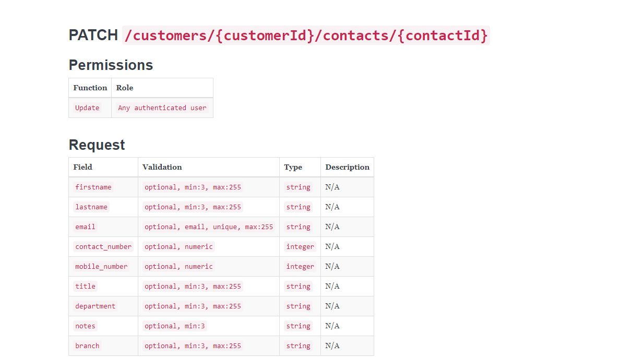Image resolution: width=644 pixels, height=357 pixels.
Task: Select the mobile_number field name
Action: tap(101, 267)
